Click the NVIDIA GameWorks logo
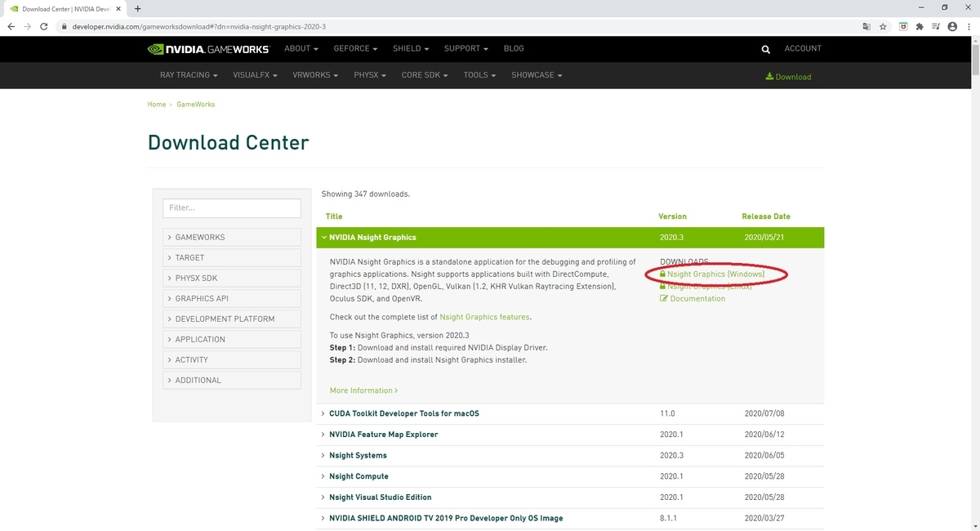980x531 pixels. [x=208, y=49]
